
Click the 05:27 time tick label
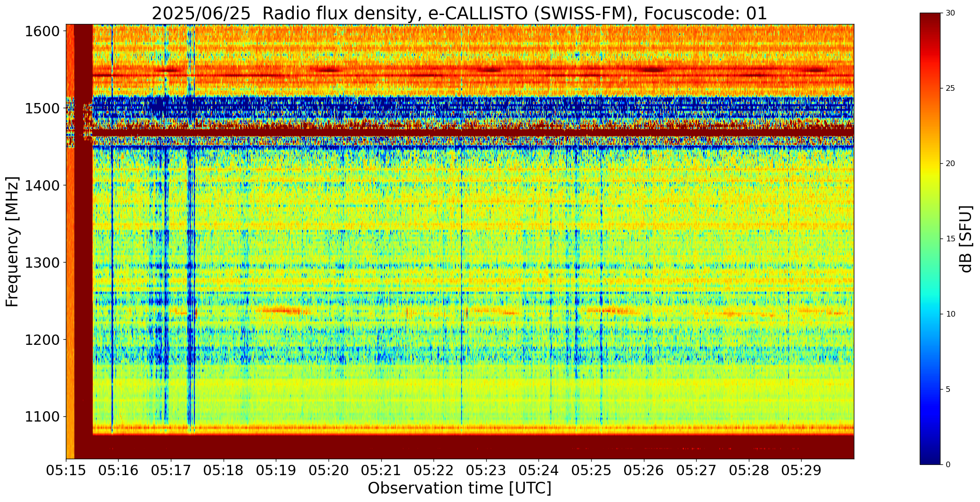pyautogui.click(x=696, y=470)
